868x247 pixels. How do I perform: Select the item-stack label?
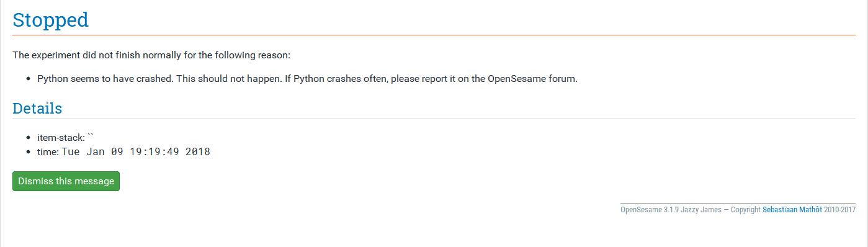61,138
